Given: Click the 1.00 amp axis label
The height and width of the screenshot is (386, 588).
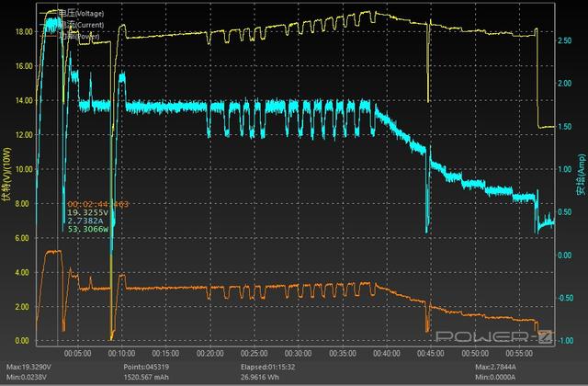Looking at the screenshot, I should click(565, 169).
